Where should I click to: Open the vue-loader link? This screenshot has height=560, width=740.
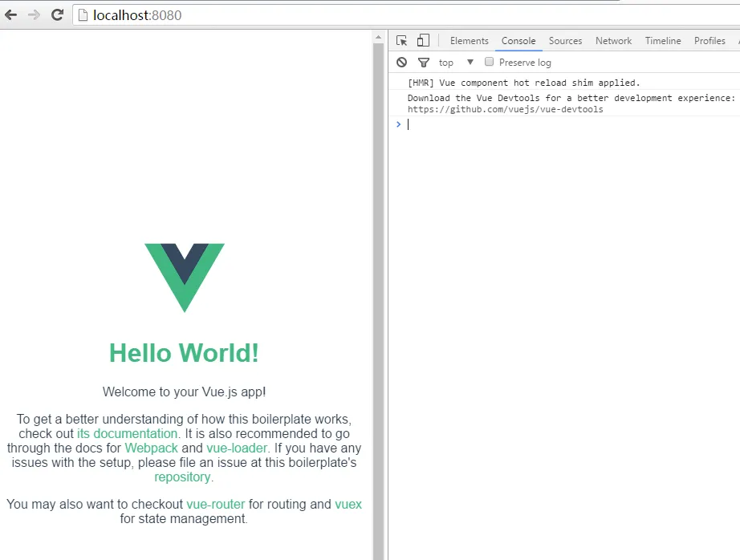point(237,448)
